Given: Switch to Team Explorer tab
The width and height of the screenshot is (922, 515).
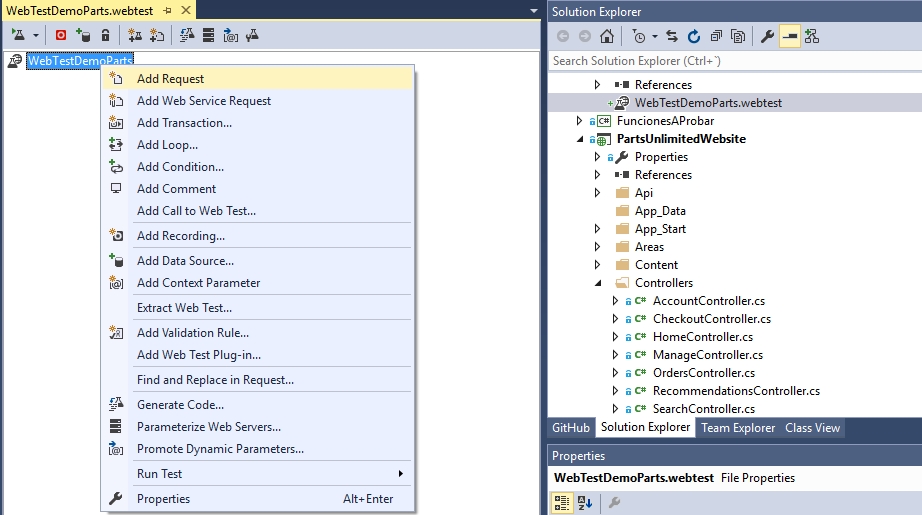Looking at the screenshot, I should [x=738, y=428].
